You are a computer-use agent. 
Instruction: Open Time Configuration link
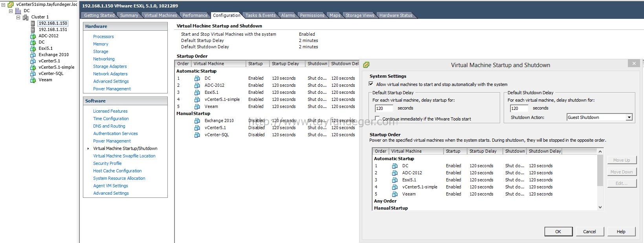[111, 119]
